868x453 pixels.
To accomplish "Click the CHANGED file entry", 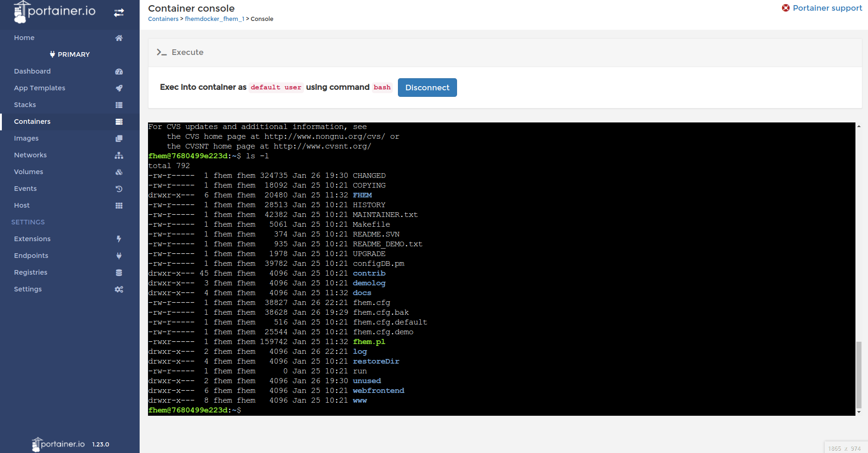I will click(x=369, y=176).
